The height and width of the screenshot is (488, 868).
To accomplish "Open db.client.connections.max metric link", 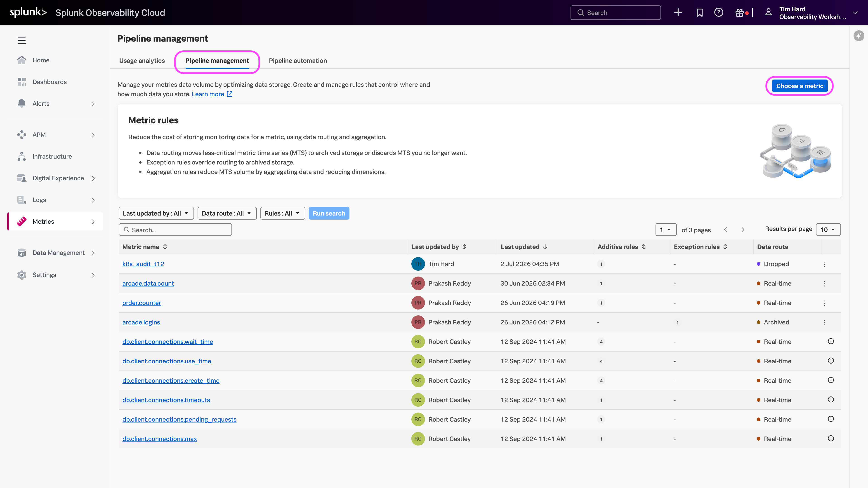I will [x=160, y=439].
